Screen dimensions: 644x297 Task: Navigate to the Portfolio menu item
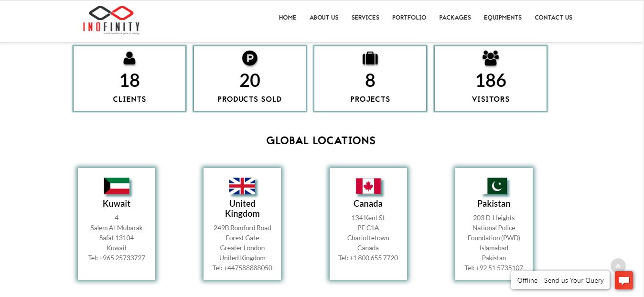pos(409,18)
